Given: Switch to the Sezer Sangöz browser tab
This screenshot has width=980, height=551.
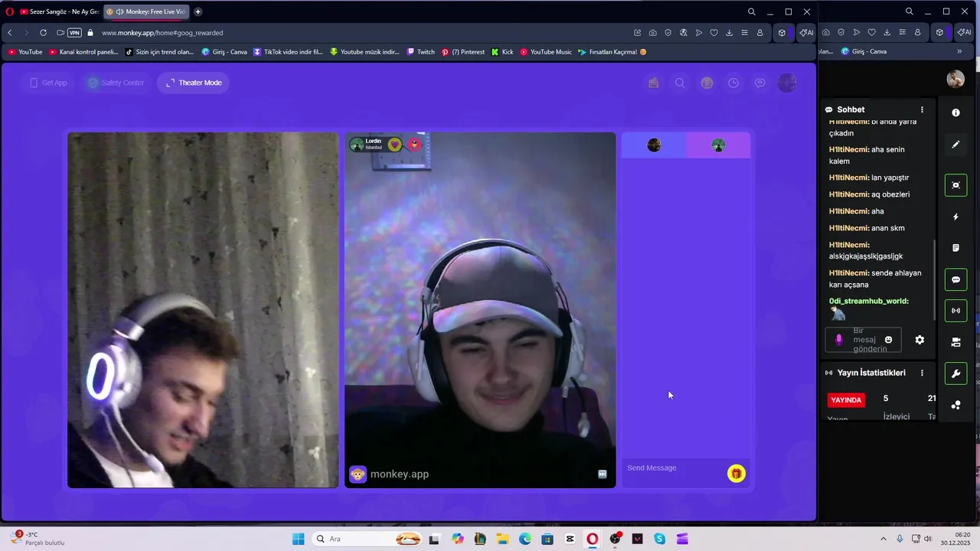Looking at the screenshot, I should click(60, 11).
